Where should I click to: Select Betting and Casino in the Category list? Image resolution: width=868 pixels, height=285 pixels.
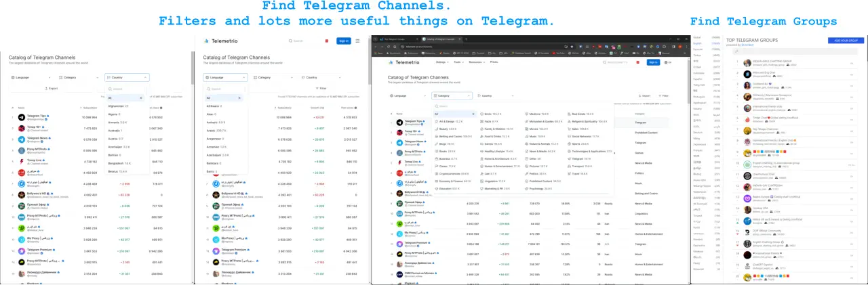coord(454,136)
